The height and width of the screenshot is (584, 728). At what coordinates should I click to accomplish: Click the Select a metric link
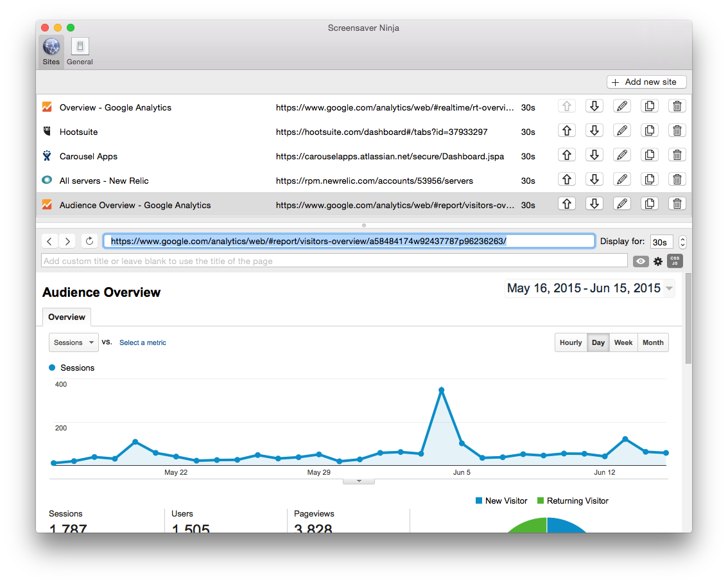(x=143, y=343)
